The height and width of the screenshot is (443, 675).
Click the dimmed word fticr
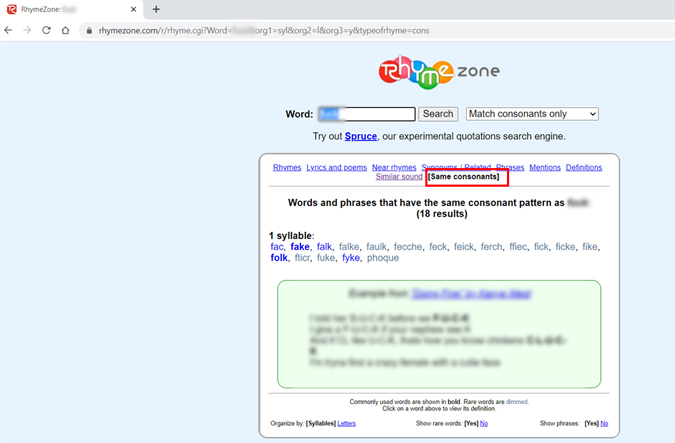[x=302, y=258]
